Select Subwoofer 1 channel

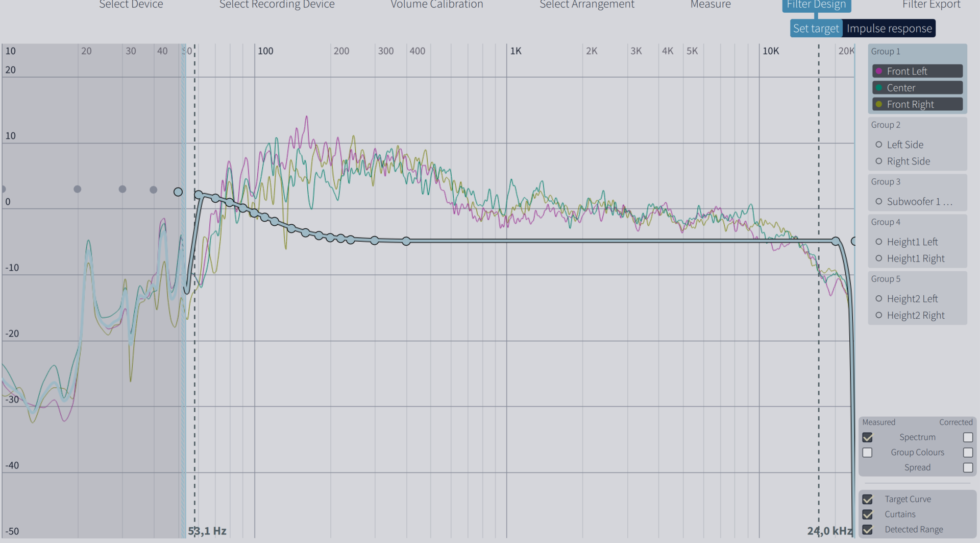913,201
